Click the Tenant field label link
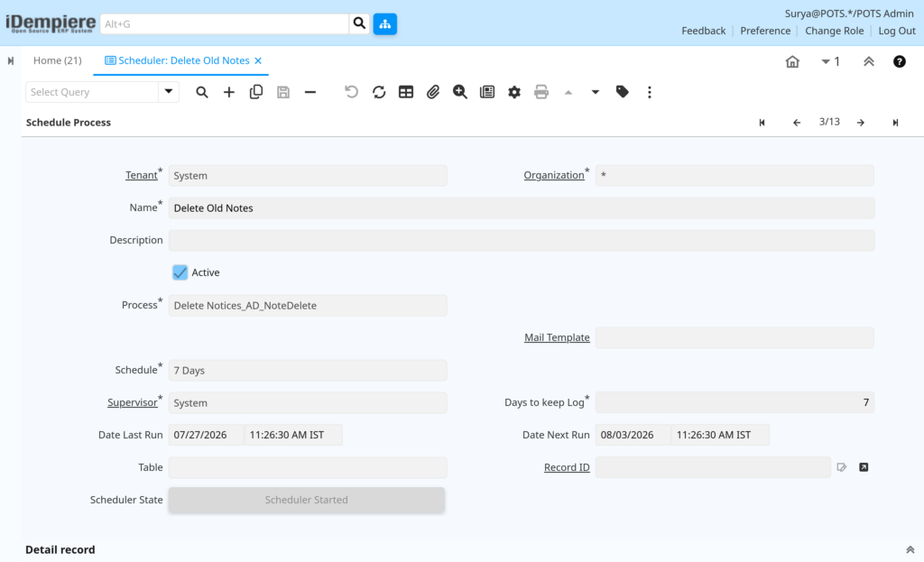 tap(142, 175)
